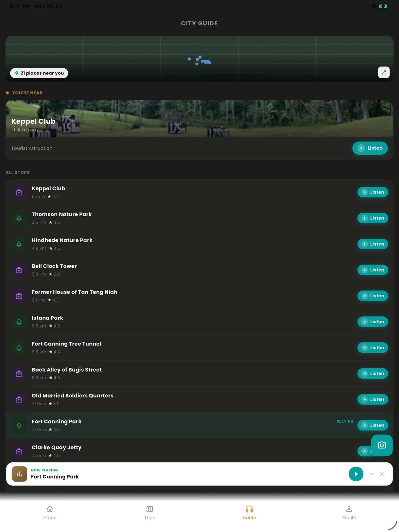Screen dimensions: 399x532
Task: Tap the Now Playing equalizer artwork
Action: [19, 474]
